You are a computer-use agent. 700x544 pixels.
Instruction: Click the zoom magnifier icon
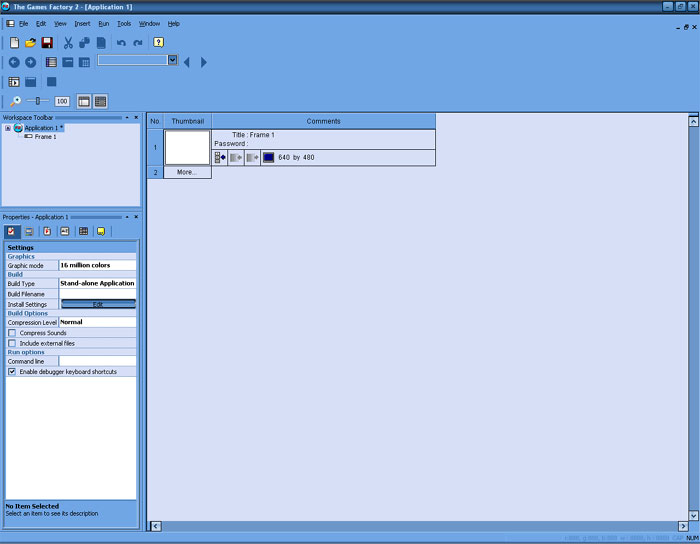click(15, 101)
